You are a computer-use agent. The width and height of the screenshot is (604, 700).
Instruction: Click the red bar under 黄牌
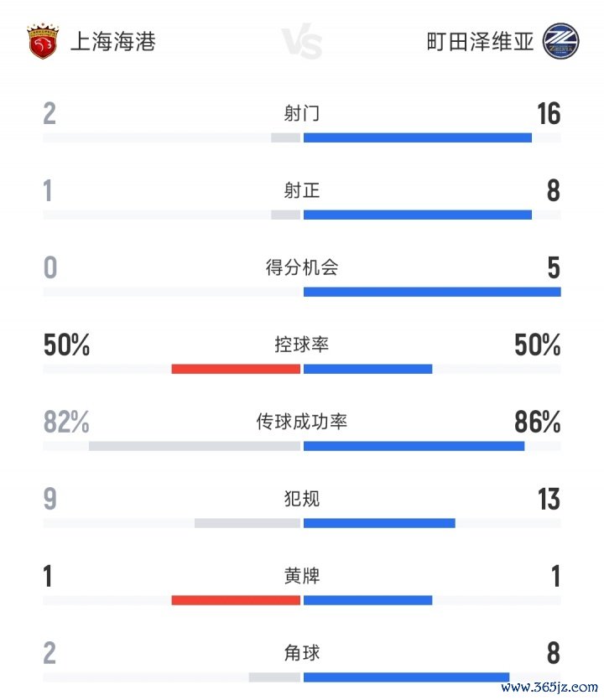[x=236, y=600]
